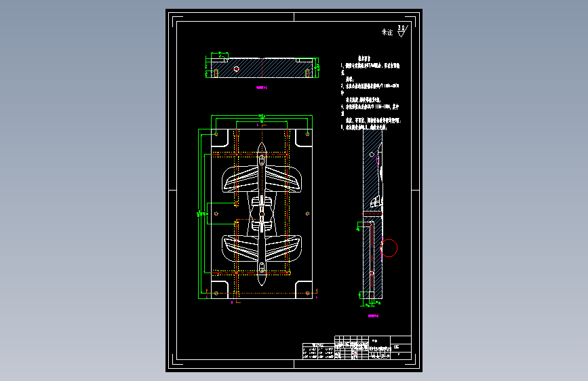Select the hatched vertical side section view
This screenshot has width=588, height=381.
click(373, 214)
